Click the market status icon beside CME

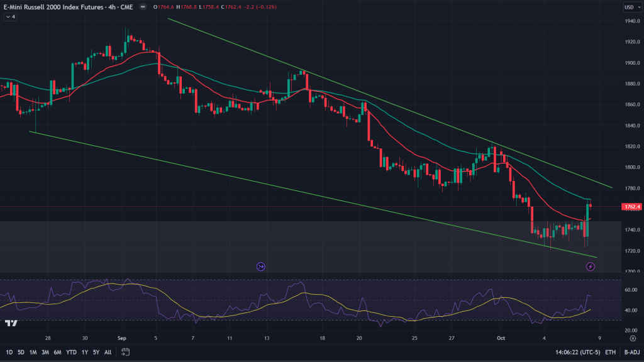[x=143, y=8]
